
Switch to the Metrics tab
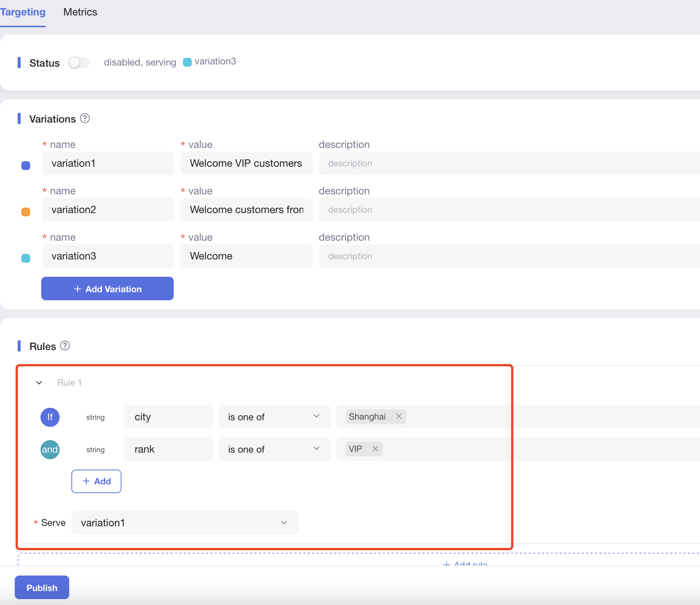click(80, 12)
